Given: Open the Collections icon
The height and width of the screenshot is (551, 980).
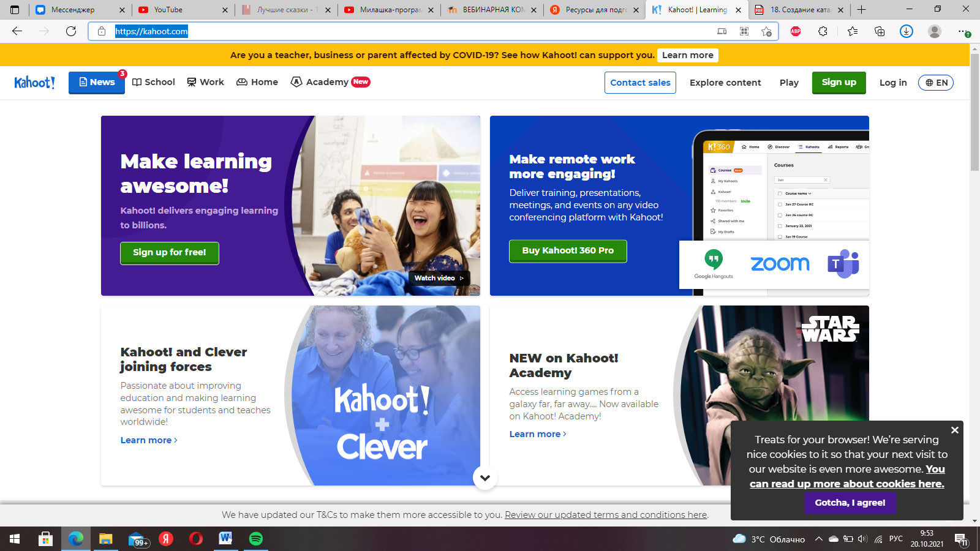Looking at the screenshot, I should (x=880, y=31).
